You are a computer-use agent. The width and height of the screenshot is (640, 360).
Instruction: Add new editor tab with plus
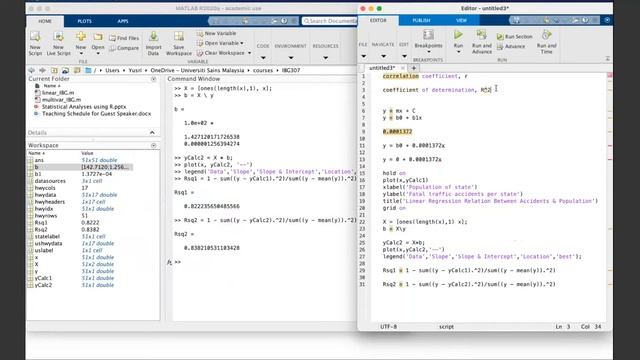click(413, 68)
